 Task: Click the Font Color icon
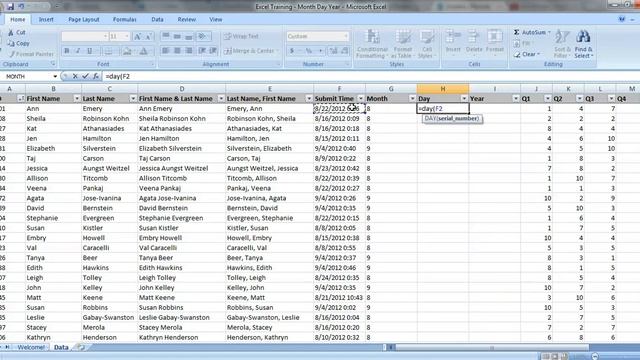pyautogui.click(x=144, y=51)
